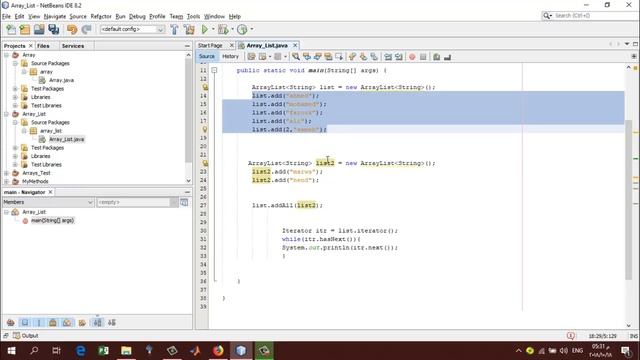Open the File menu

tap(6, 16)
